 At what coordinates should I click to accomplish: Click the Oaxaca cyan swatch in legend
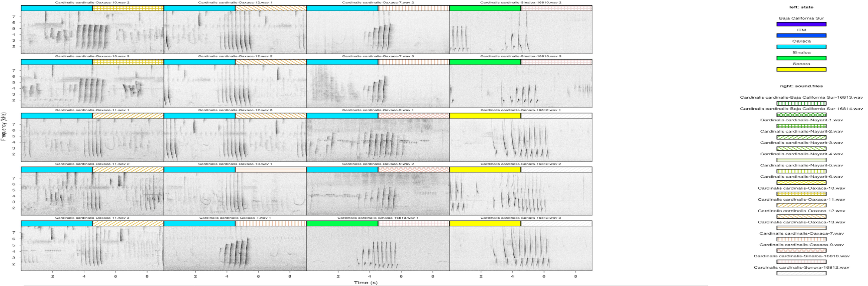point(801,47)
